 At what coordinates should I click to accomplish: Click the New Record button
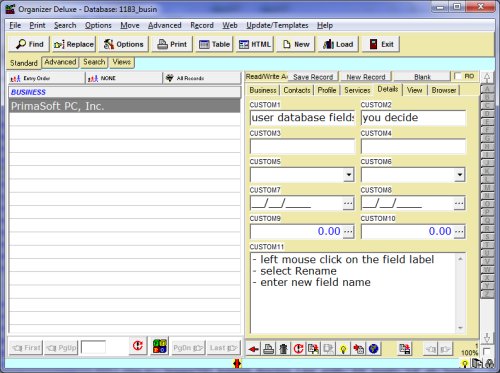tap(366, 77)
